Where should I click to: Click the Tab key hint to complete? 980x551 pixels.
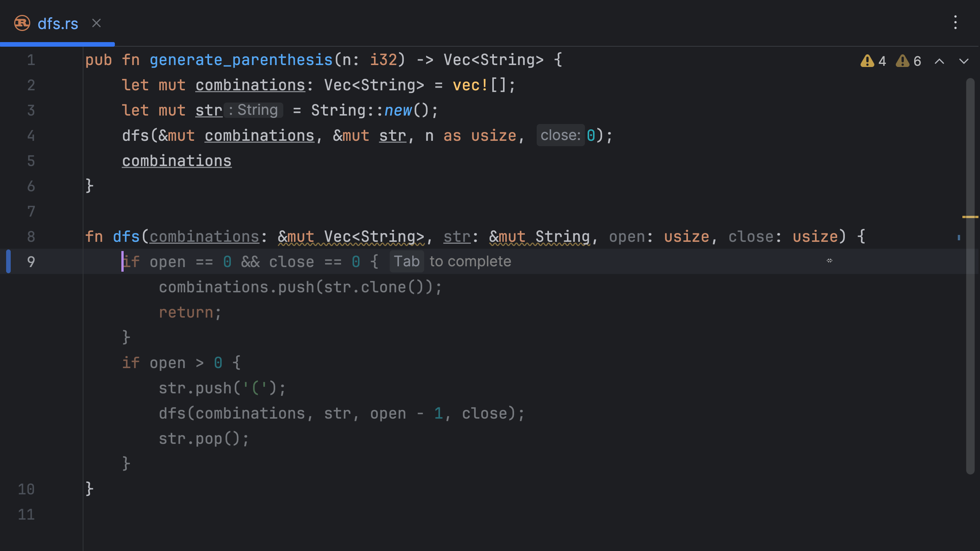(407, 261)
